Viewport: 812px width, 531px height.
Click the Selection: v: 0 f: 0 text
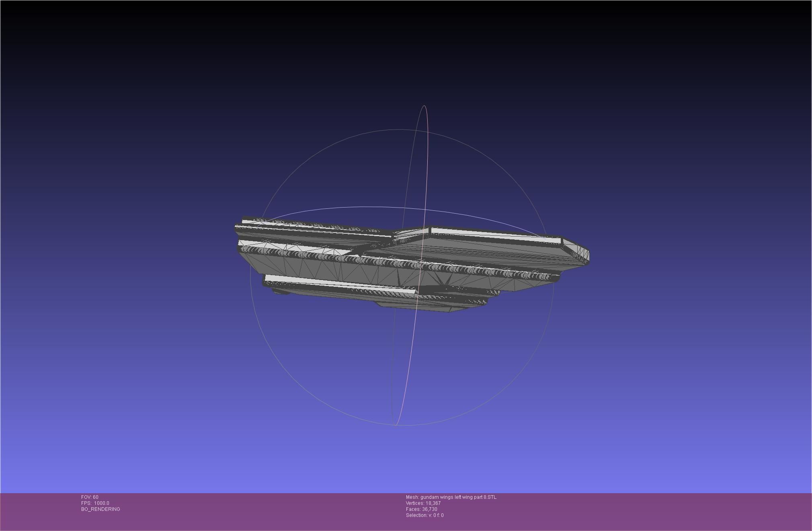click(x=425, y=515)
